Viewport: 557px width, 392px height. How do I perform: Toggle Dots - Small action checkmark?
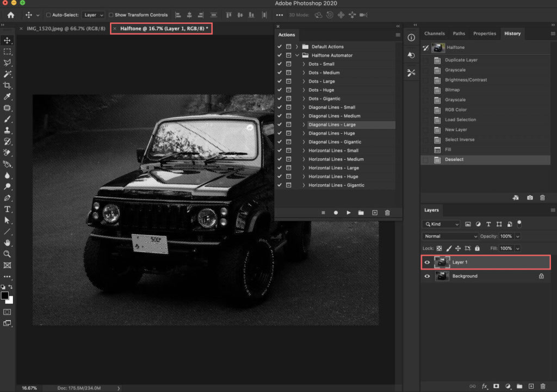[x=280, y=64]
